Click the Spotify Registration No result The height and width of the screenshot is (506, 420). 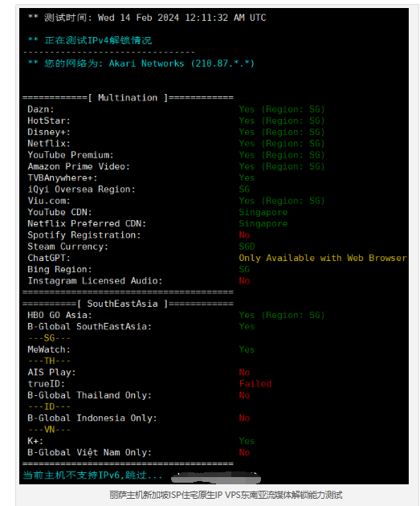click(244, 235)
